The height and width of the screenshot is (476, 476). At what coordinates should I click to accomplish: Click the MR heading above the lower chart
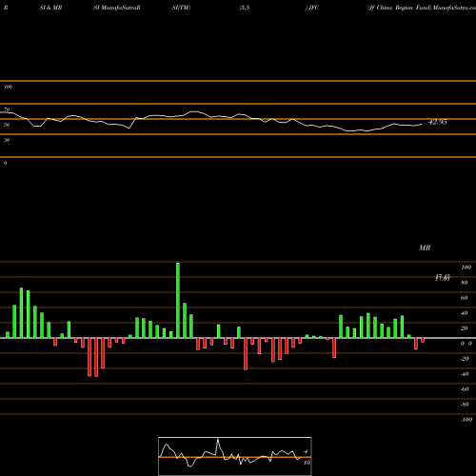click(x=425, y=248)
